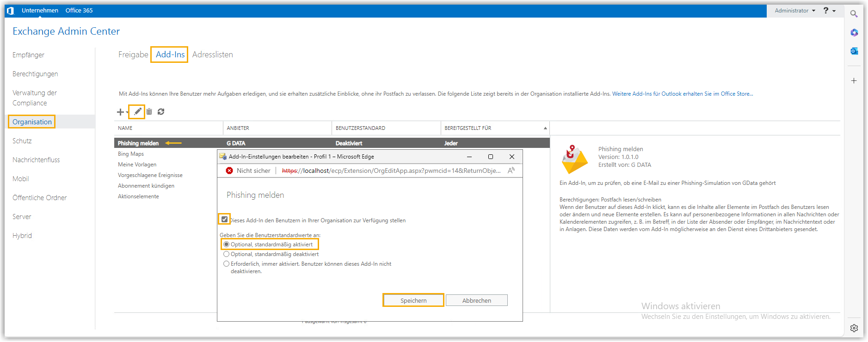The height and width of the screenshot is (342, 868).
Task: Open Schutz in the sidebar
Action: pos(22,140)
